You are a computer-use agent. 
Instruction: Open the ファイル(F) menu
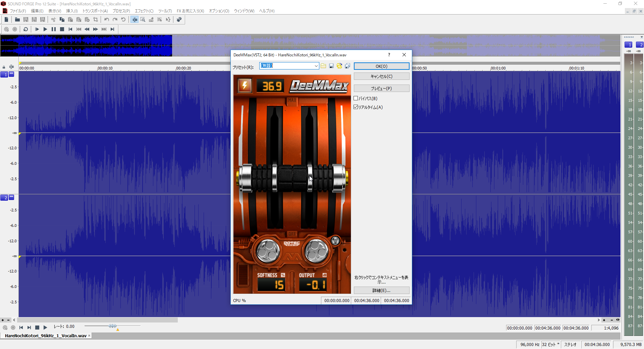(x=18, y=11)
